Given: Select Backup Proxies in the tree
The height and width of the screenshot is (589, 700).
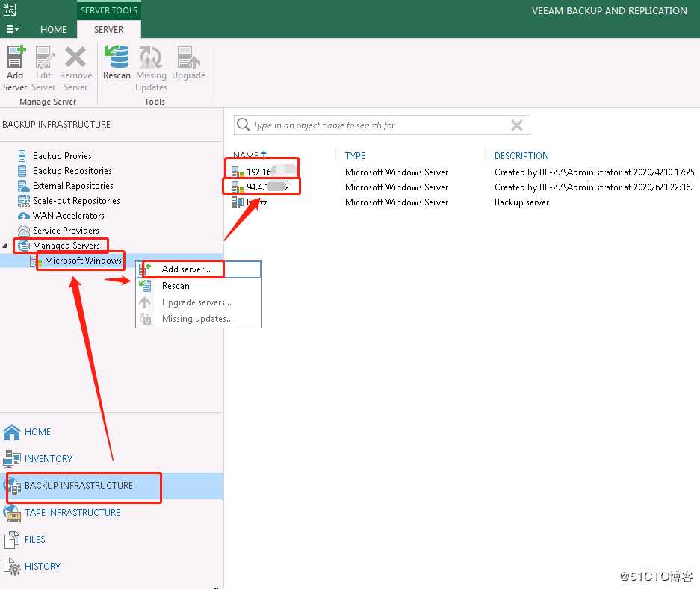Looking at the screenshot, I should [x=62, y=156].
